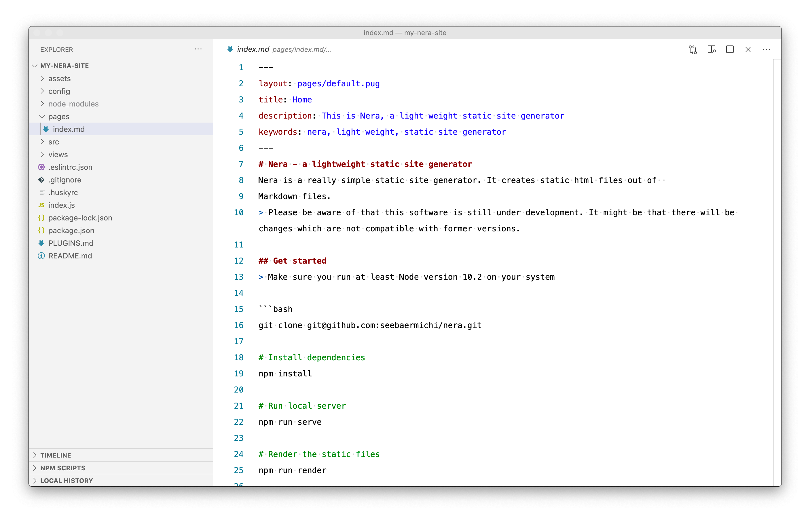The image size is (812, 518).
Task: Open README.md file
Action: 121,256
